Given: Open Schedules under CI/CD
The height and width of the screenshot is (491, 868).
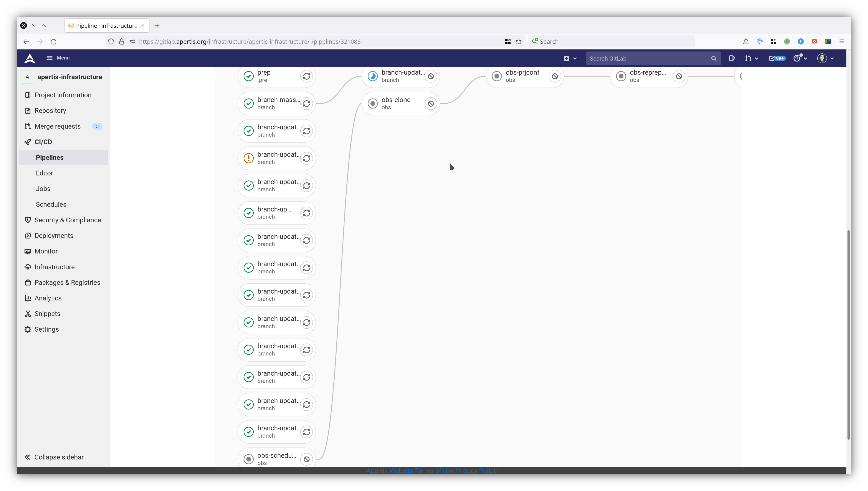Looking at the screenshot, I should point(51,204).
